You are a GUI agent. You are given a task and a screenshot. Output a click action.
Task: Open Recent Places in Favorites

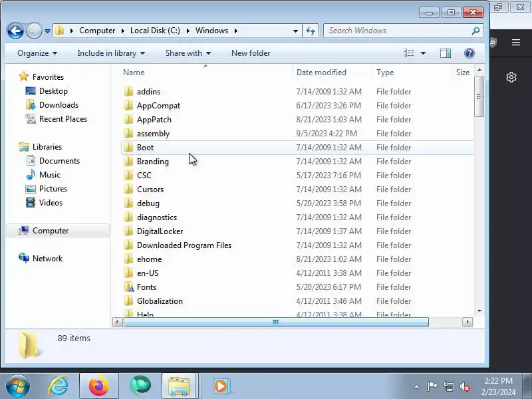pos(63,119)
